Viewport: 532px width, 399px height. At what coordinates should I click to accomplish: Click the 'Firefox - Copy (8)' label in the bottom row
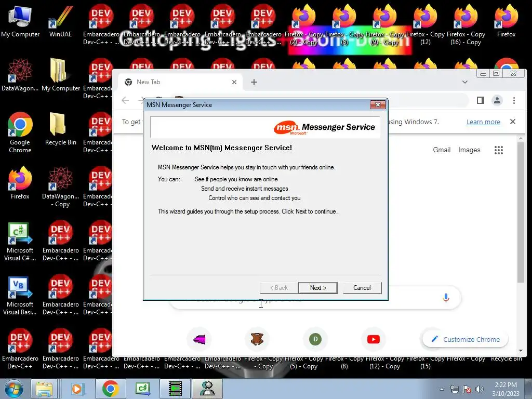[x=344, y=362]
